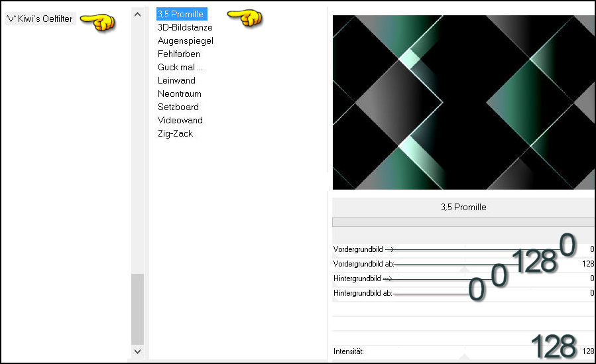The image size is (596, 364).
Task: Pick the Setzboard filter
Action: (x=178, y=107)
